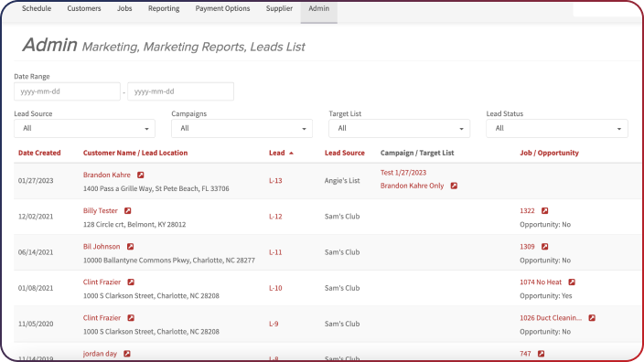Go to the Payment Options tab

click(x=222, y=8)
